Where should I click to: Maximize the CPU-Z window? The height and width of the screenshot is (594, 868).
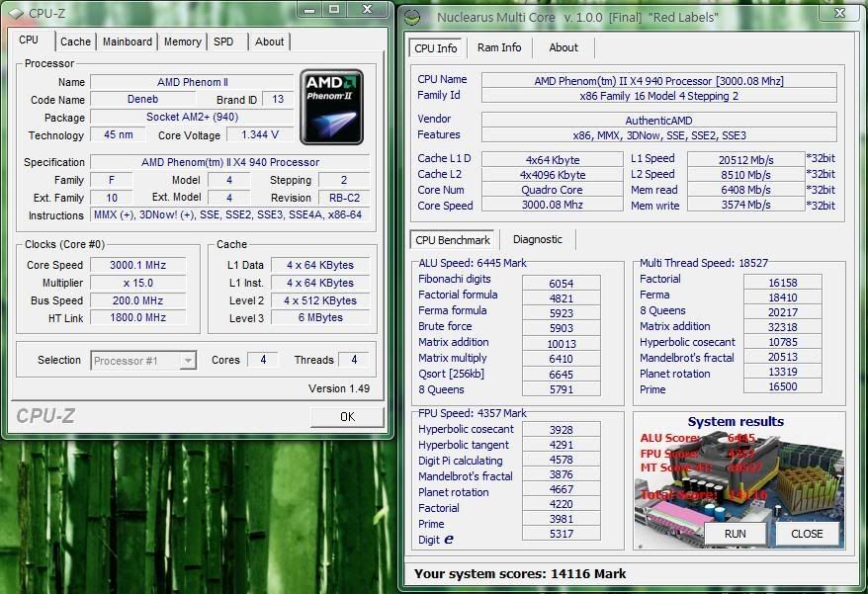click(x=334, y=10)
